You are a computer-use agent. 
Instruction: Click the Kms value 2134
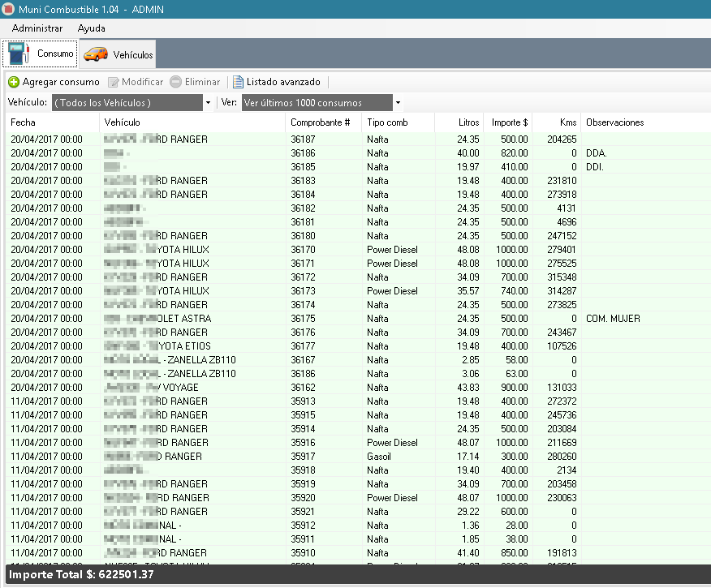click(x=567, y=470)
